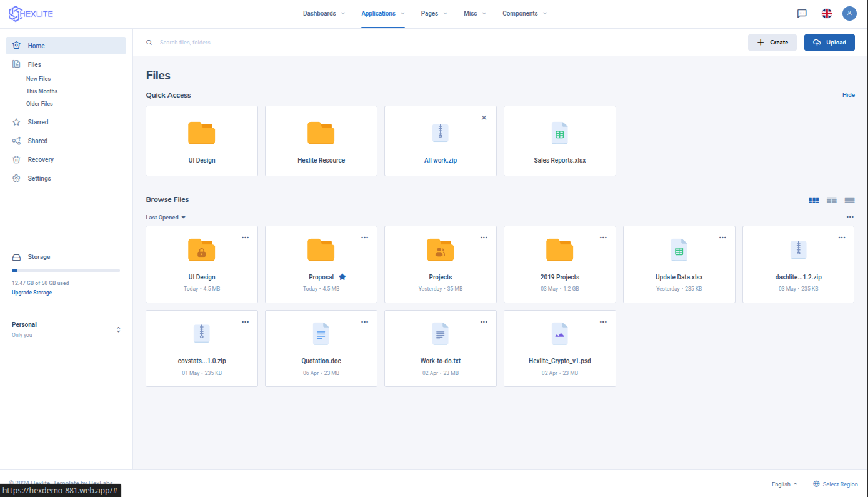Go to Starred in the sidebar

pos(37,122)
